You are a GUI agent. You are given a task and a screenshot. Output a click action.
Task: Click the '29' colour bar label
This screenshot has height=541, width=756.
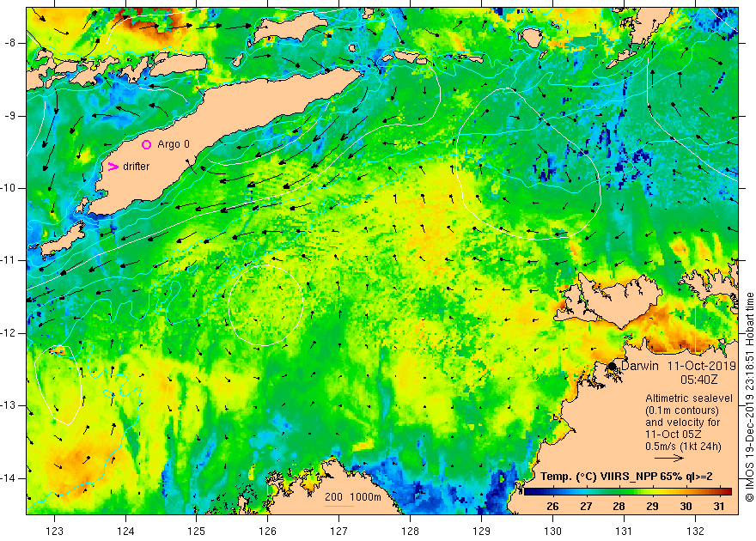652,507
